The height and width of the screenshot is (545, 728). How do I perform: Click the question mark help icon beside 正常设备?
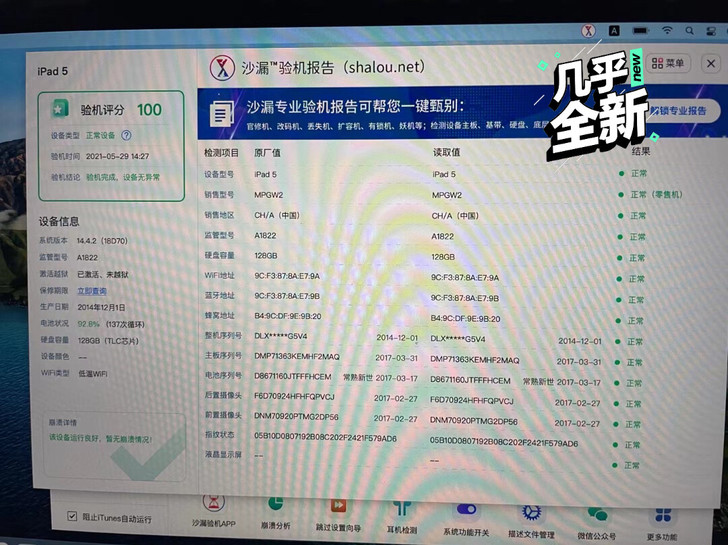[126, 136]
